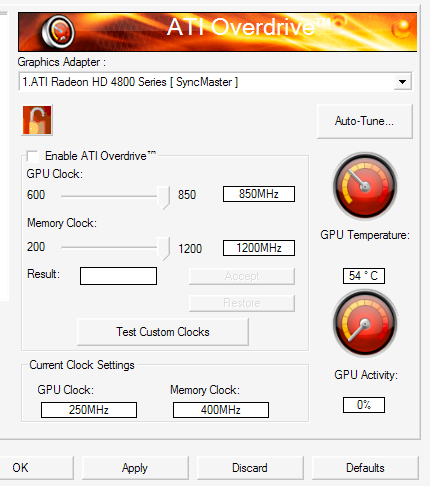430x486 pixels.
Task: Click the Restore button
Action: (x=242, y=303)
